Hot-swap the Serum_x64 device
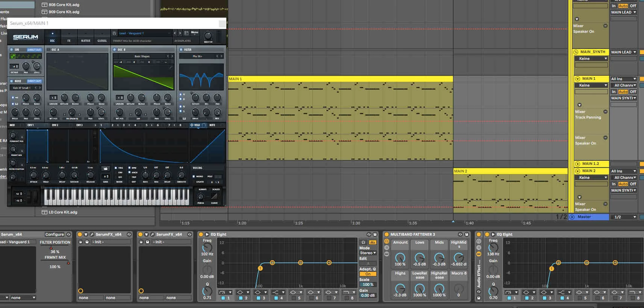 coord(68,234)
